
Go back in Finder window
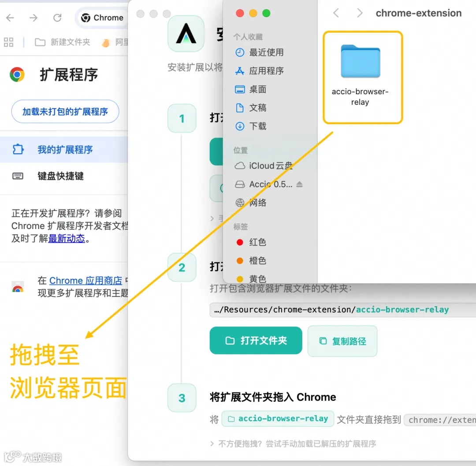336,13
